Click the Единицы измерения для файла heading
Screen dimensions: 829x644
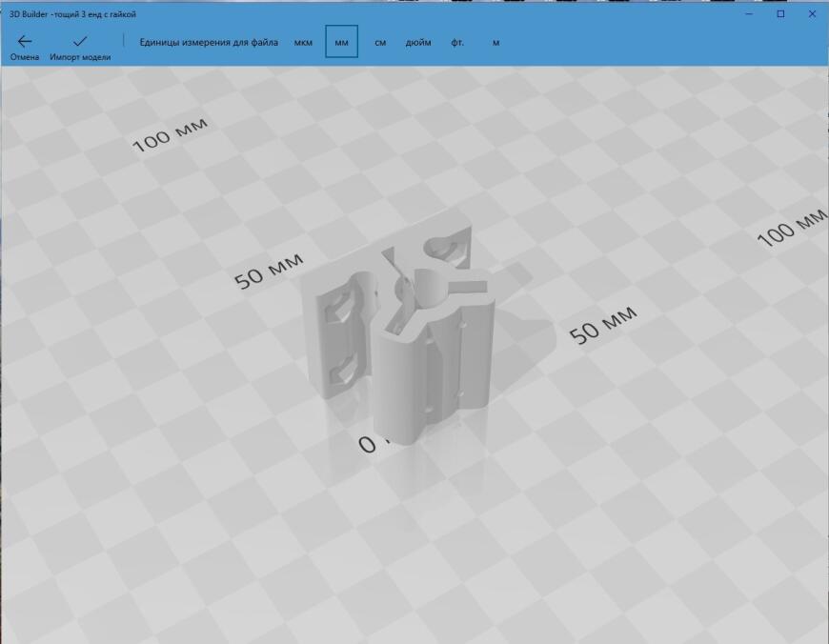[x=208, y=42]
